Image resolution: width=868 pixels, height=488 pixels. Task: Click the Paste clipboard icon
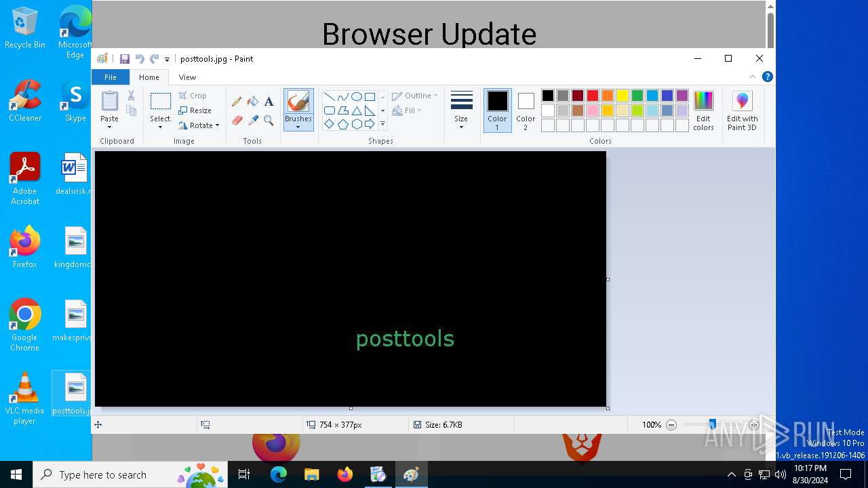(x=109, y=101)
